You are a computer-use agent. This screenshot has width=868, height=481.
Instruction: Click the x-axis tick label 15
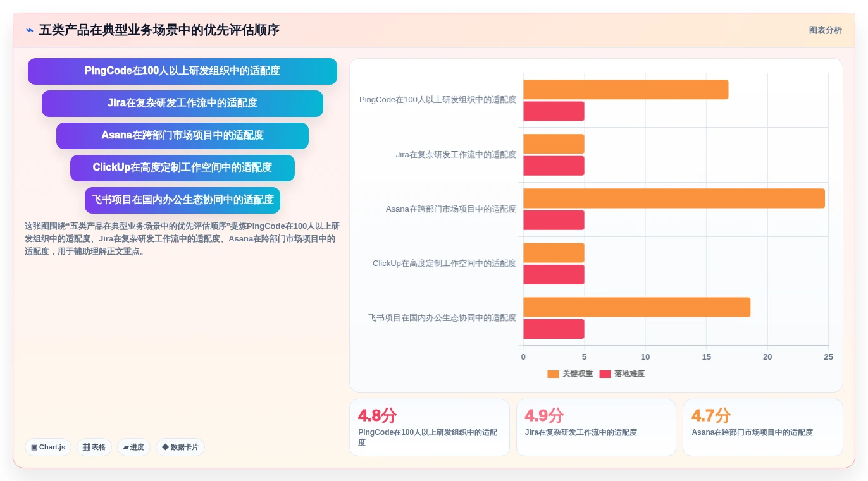706,357
